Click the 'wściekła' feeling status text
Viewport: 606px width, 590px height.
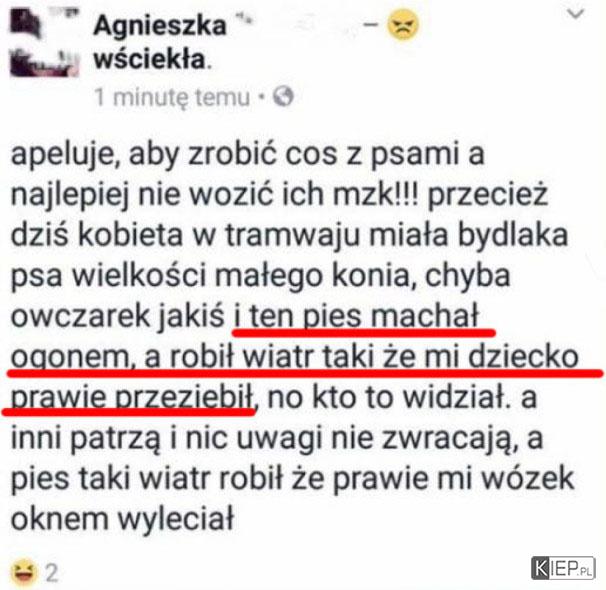[x=150, y=60]
